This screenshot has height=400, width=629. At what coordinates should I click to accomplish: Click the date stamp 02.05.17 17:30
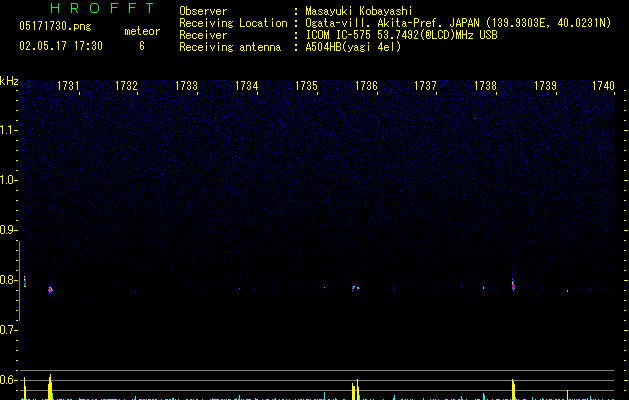click(61, 46)
